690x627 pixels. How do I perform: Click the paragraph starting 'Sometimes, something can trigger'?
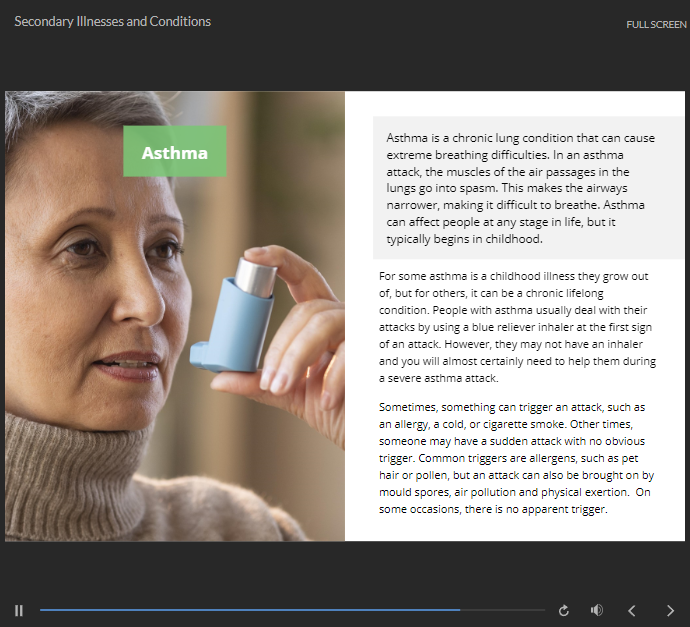(517, 458)
